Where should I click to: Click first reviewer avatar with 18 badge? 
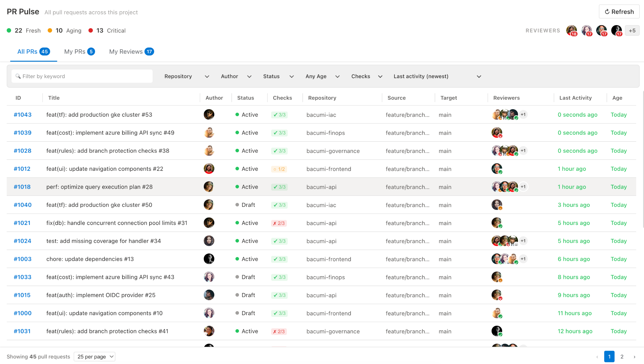(571, 30)
